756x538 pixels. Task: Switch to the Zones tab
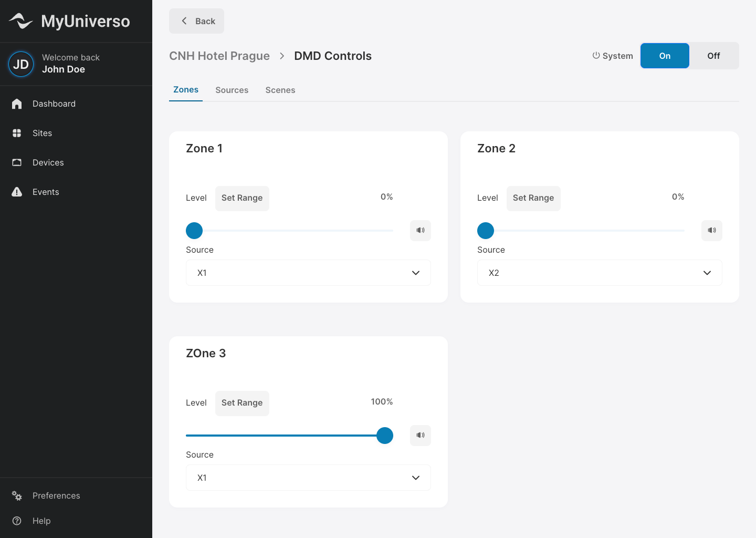pos(186,90)
